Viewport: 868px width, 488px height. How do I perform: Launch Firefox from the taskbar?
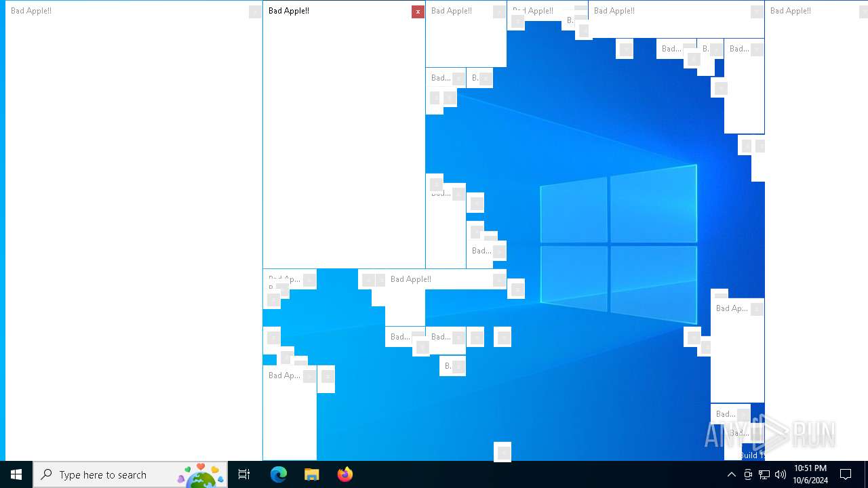click(x=344, y=474)
